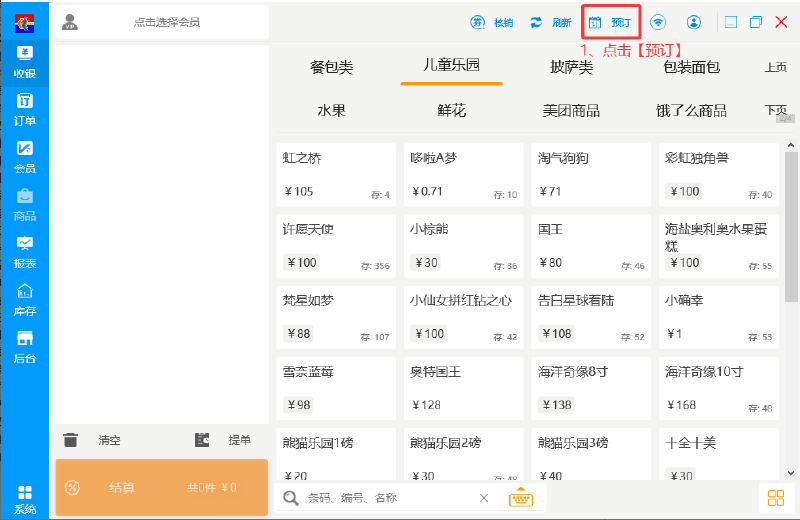Add 雪奈蓝莓 product to cart
The width and height of the screenshot is (800, 520).
tap(336, 388)
